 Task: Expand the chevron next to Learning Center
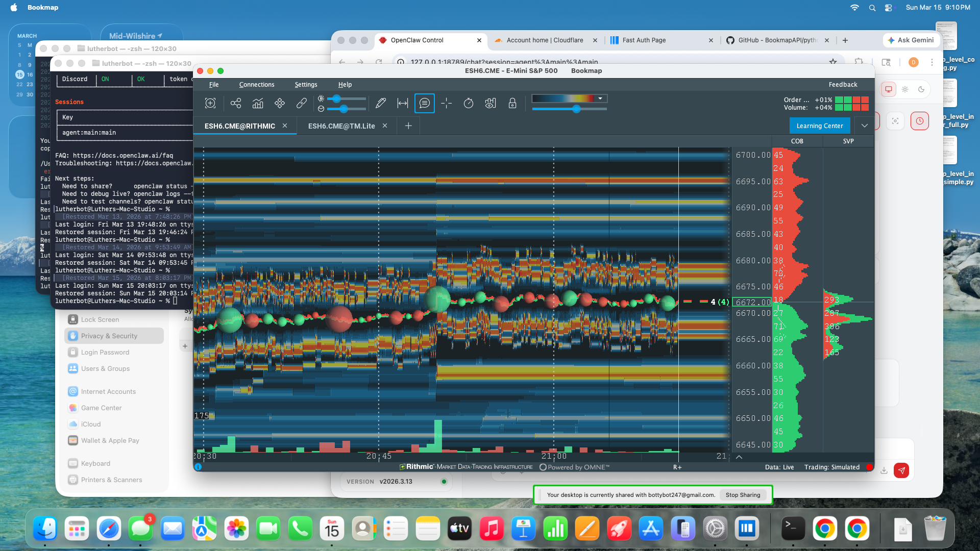(x=865, y=126)
